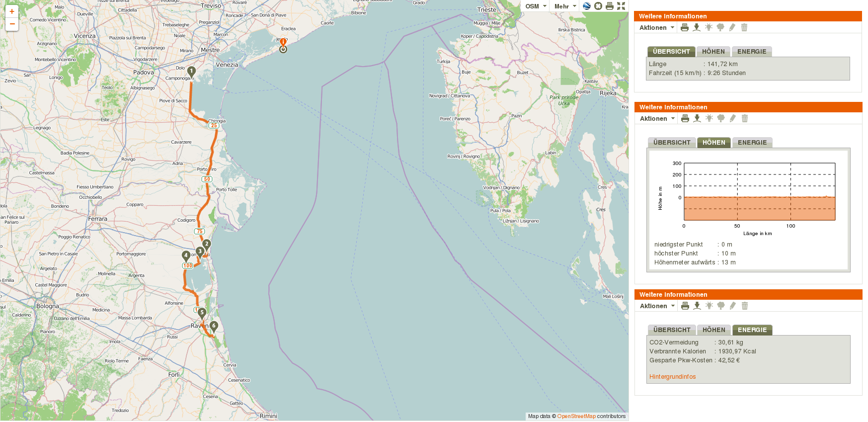Click trash icon in elevation chart panel
Viewport: 868px width, 422px height.
pyautogui.click(x=745, y=118)
